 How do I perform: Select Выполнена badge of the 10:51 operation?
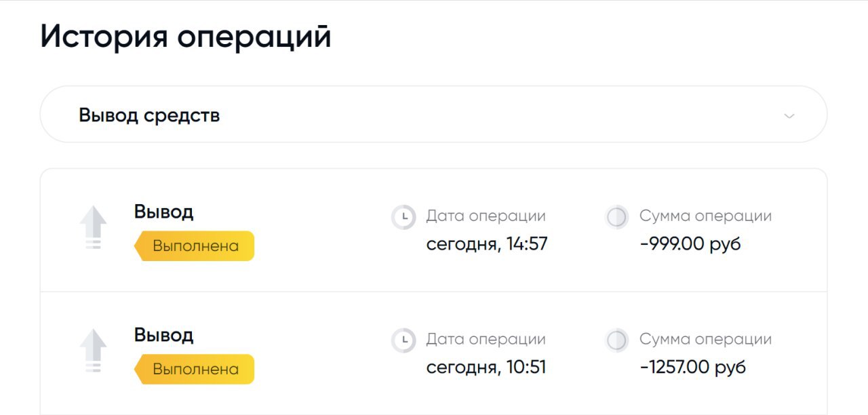tap(194, 370)
